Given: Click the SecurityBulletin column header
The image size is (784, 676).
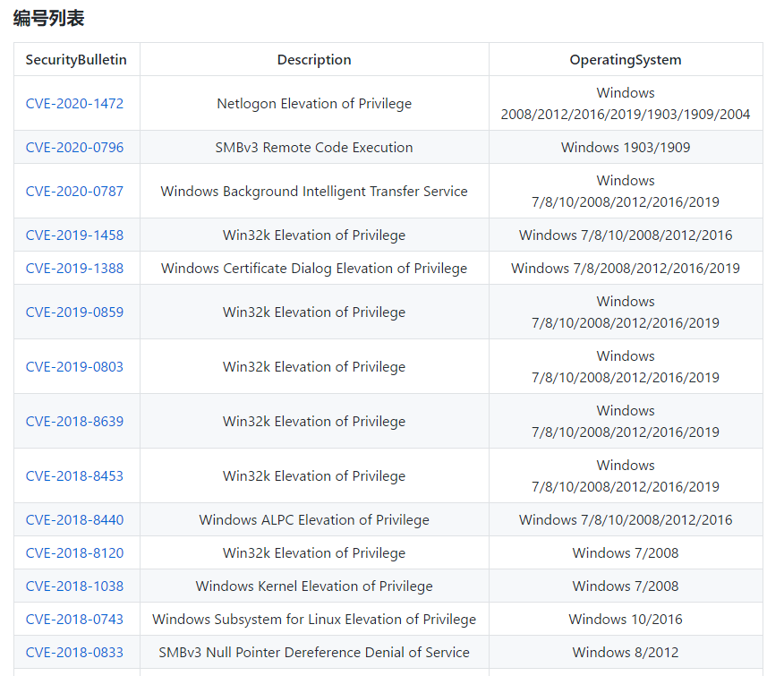Looking at the screenshot, I should tap(76, 60).
